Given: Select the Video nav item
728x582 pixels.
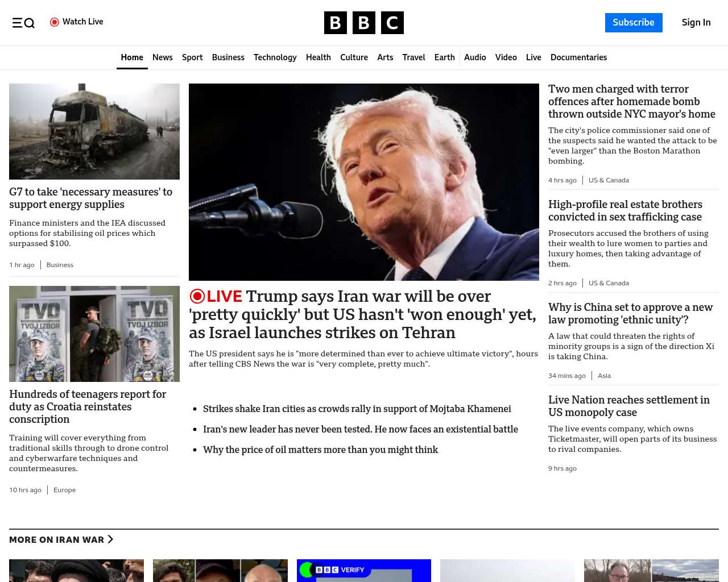Looking at the screenshot, I should (x=506, y=57).
